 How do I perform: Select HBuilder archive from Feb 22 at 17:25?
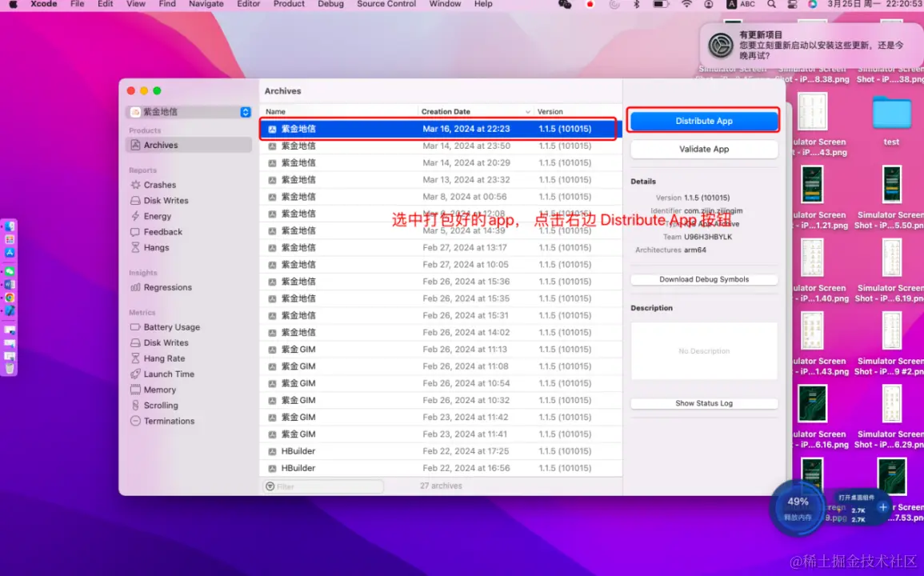441,451
